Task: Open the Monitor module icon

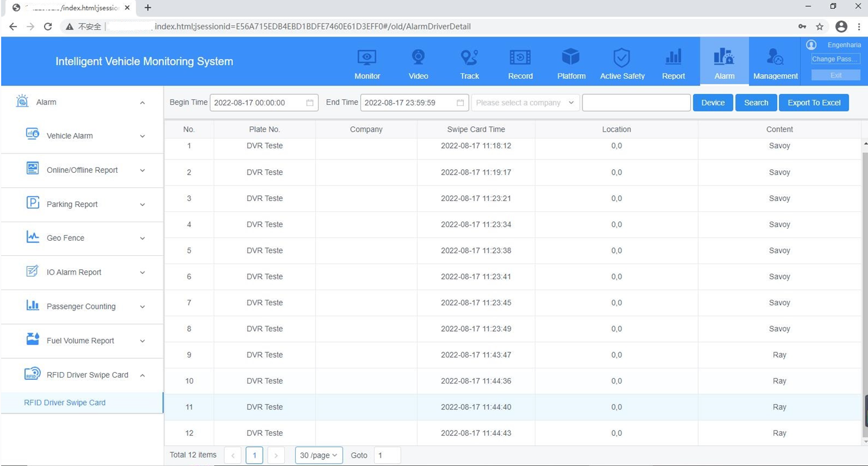Action: [367, 58]
